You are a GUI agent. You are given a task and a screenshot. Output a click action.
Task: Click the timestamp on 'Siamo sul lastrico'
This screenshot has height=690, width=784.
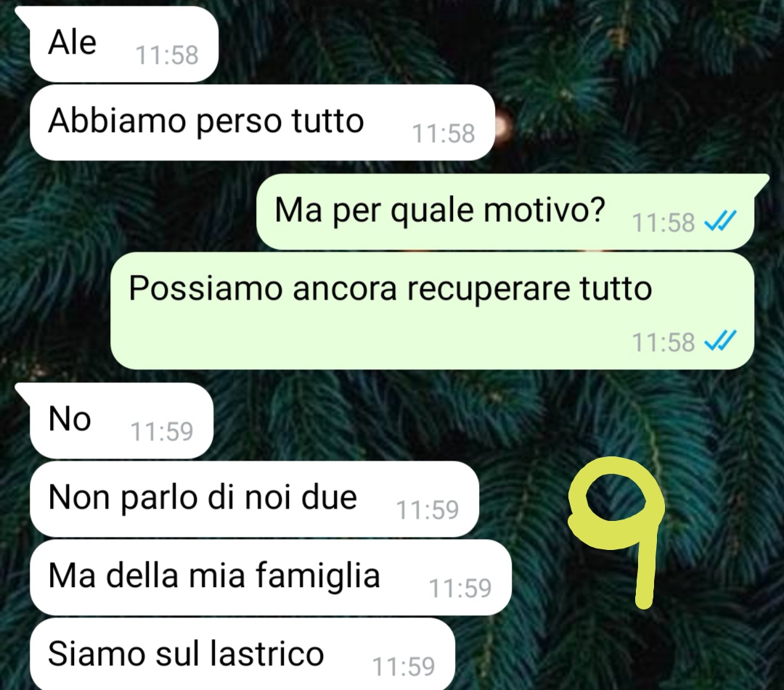click(404, 667)
